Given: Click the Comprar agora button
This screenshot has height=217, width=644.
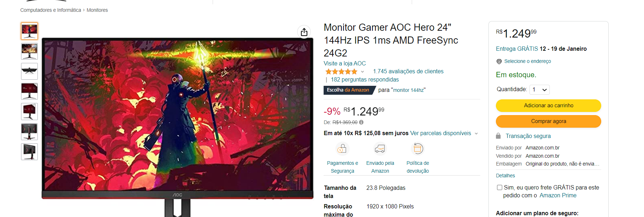Looking at the screenshot, I should [548, 121].
